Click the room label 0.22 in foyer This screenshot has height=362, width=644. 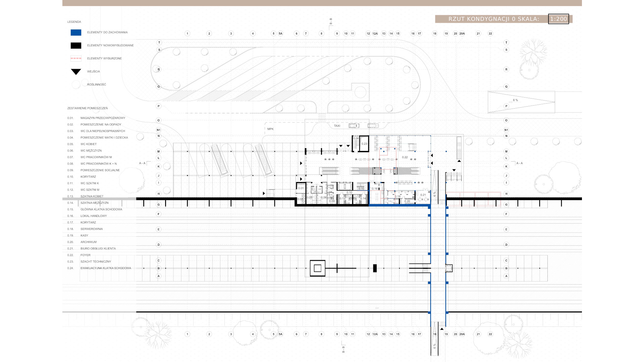[x=405, y=157]
